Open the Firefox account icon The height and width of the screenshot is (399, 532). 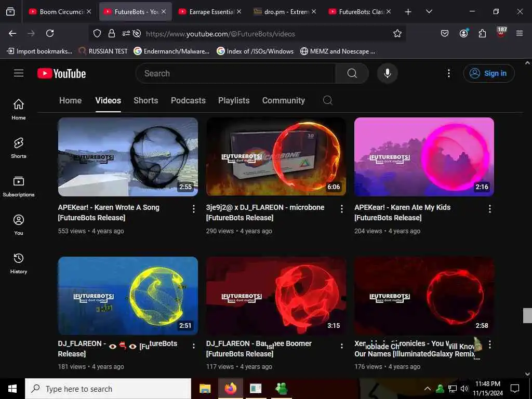click(x=463, y=33)
